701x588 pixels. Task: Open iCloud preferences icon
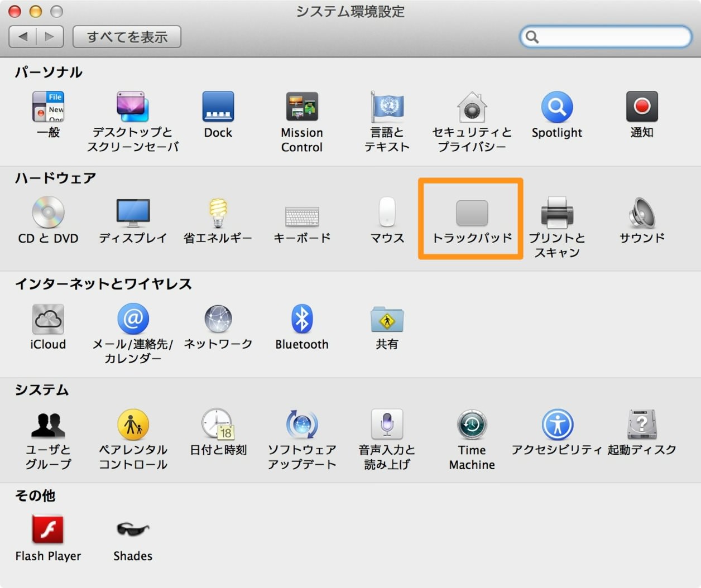pos(48,319)
